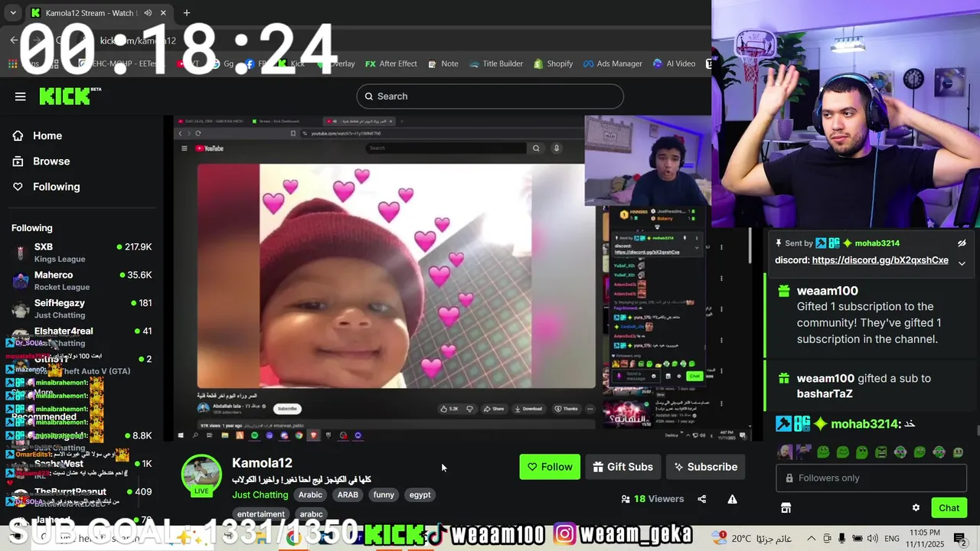Click the Just Chatting category link

pos(260,495)
